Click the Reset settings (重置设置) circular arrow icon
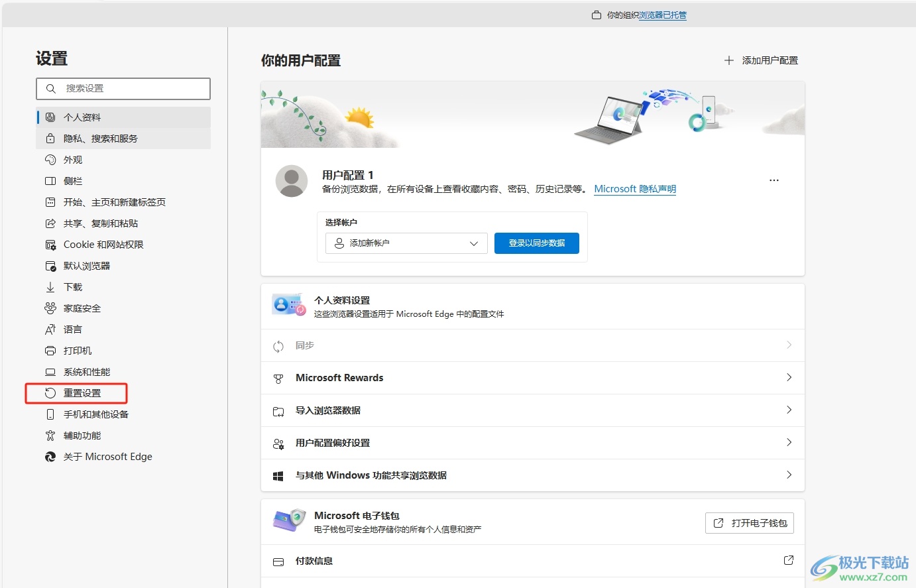The image size is (916, 588). click(50, 393)
